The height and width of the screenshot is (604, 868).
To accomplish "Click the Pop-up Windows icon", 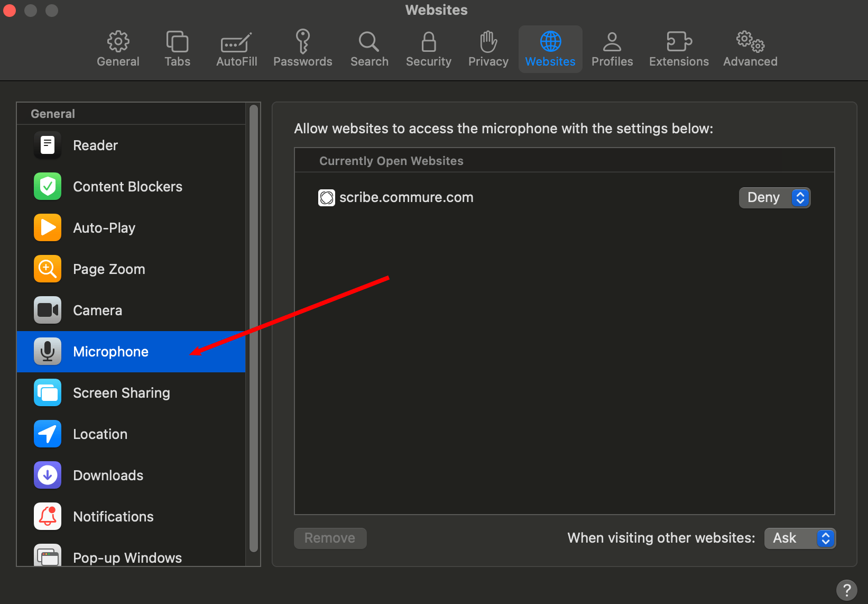I will coord(48,555).
